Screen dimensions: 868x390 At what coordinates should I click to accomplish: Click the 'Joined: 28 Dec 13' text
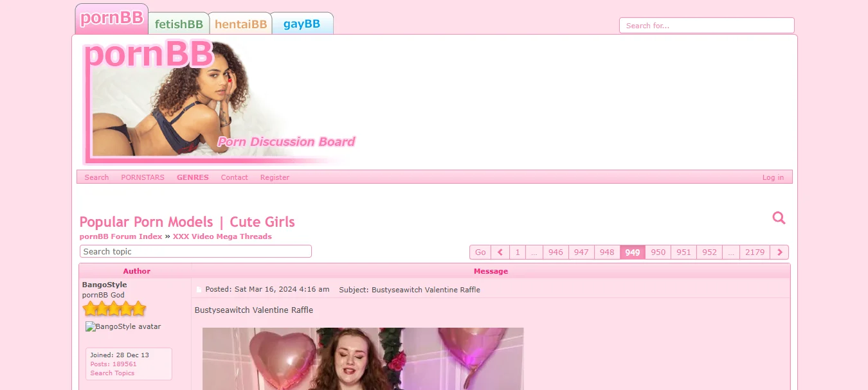[120, 355]
